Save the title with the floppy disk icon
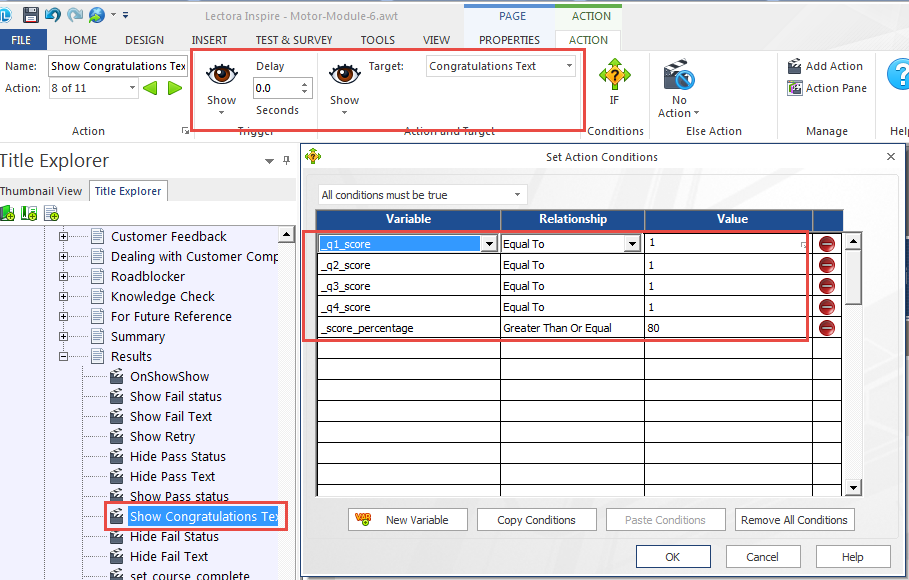The width and height of the screenshot is (909, 580). [x=31, y=14]
